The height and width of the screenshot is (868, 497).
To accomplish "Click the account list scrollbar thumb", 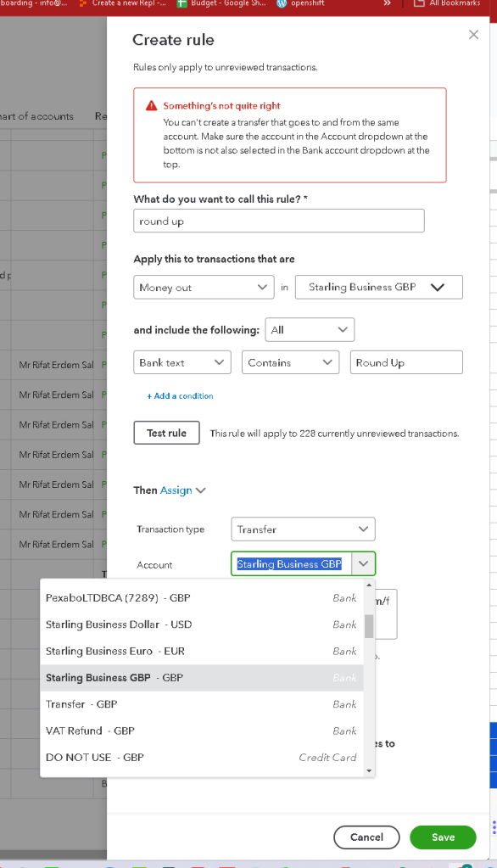I will (369, 626).
